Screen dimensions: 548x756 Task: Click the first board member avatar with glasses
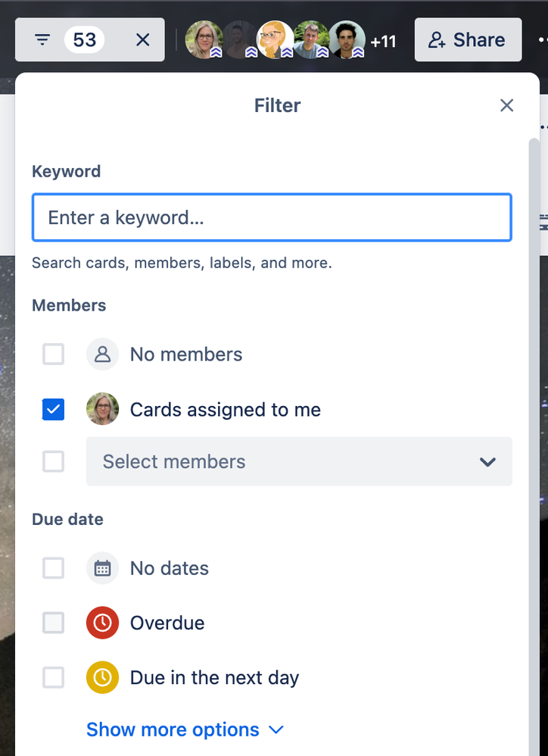[204, 39]
